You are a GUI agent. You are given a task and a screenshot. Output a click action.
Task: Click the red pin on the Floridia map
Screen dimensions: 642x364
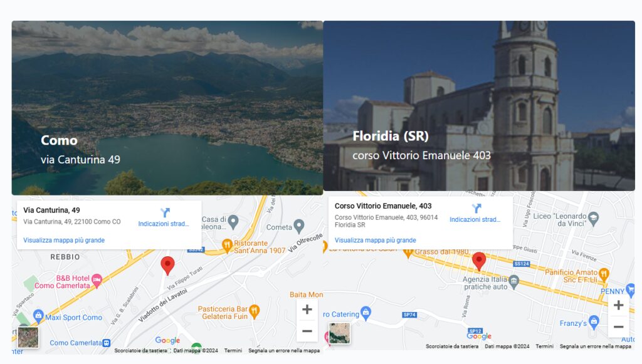click(479, 260)
